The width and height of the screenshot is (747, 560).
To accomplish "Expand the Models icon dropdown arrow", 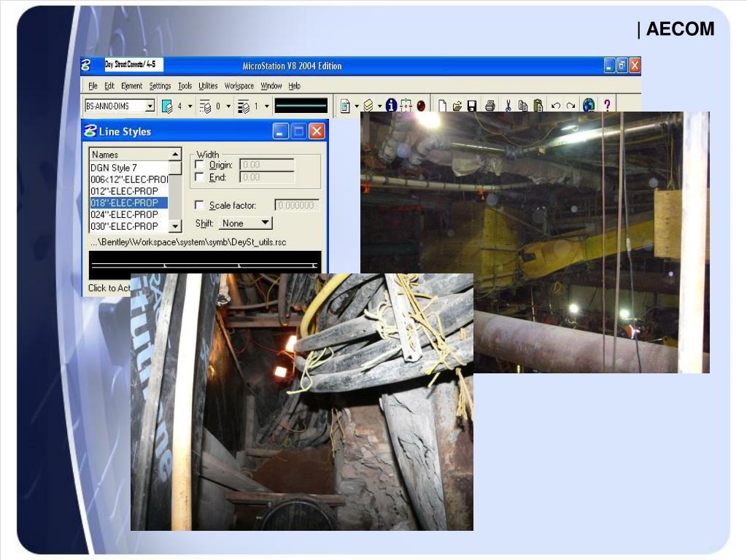I will coord(357,106).
